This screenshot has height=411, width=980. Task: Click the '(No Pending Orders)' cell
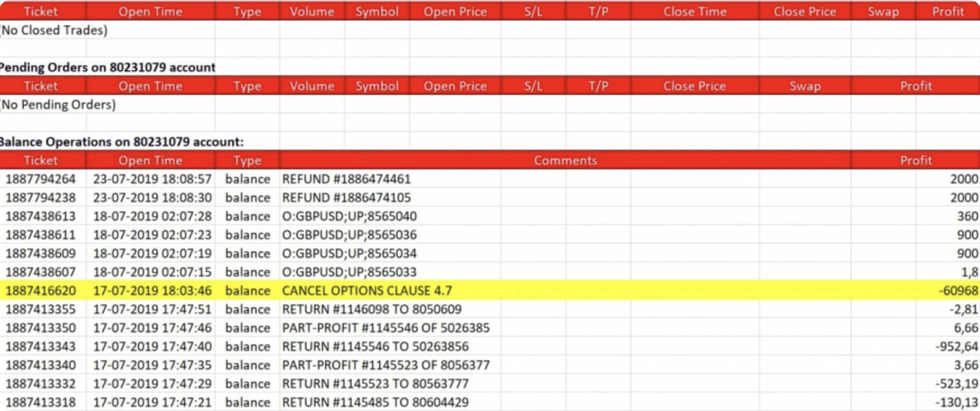click(58, 105)
